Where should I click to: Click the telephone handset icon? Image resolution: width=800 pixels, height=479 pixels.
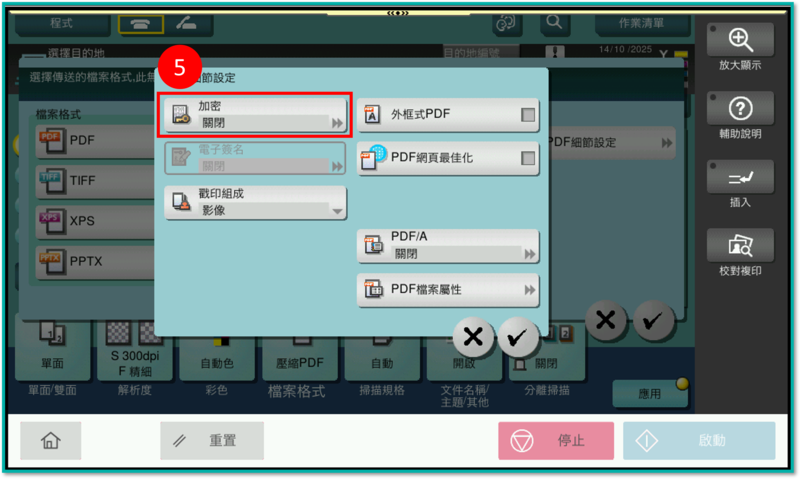141,24
